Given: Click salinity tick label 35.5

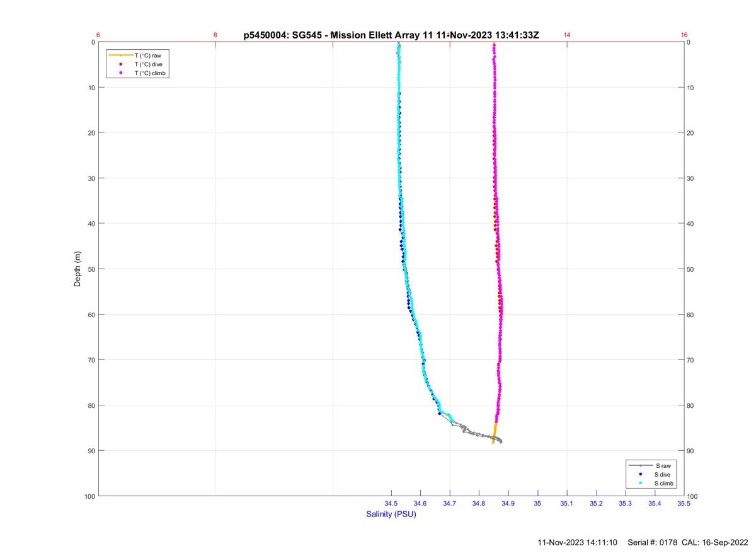Looking at the screenshot, I should [x=684, y=503].
